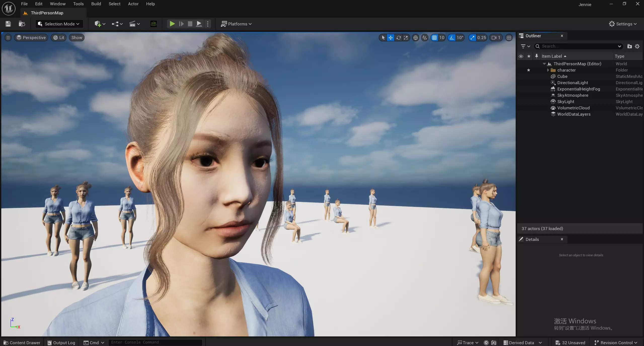Select the scale transform gizmo icon
Viewport: 644px width, 346px height.
pos(406,38)
